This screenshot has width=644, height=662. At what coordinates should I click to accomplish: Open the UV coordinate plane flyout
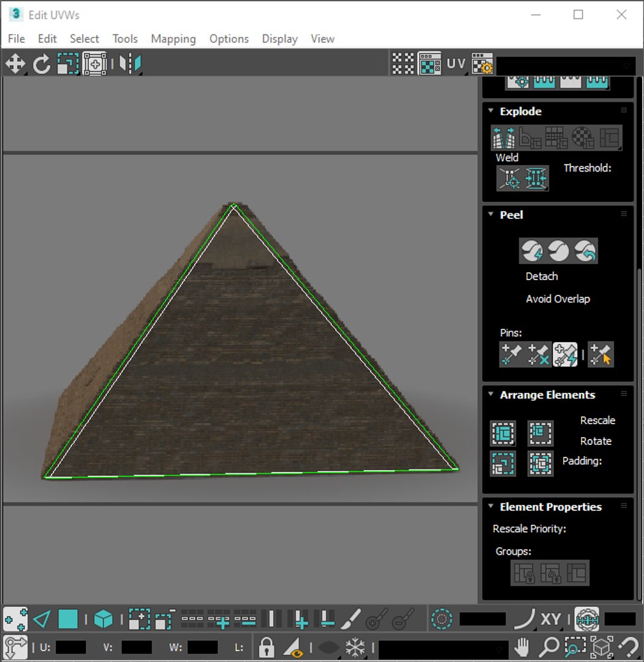(456, 64)
